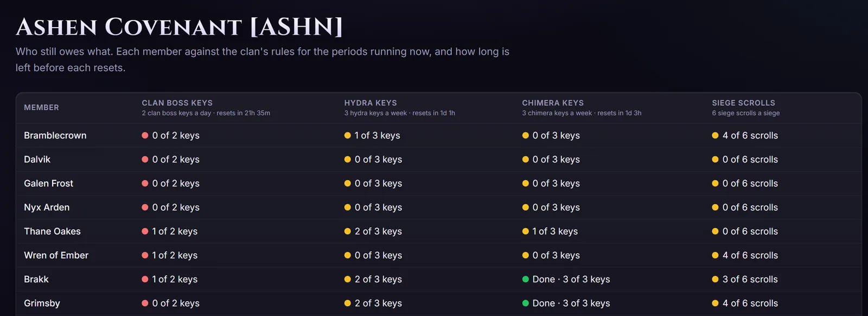Image resolution: width=868 pixels, height=316 pixels.
Task: Click Galen Frost's '0 of 6 scrolls' cell
Action: 745,183
